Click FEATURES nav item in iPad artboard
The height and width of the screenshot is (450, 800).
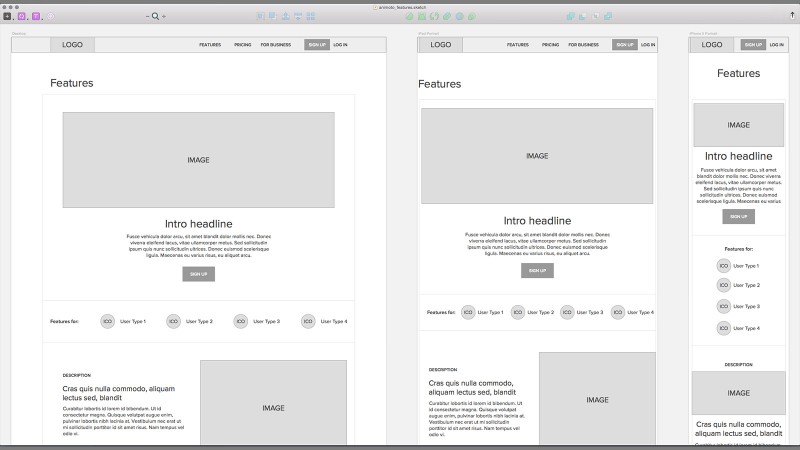pyautogui.click(x=518, y=45)
